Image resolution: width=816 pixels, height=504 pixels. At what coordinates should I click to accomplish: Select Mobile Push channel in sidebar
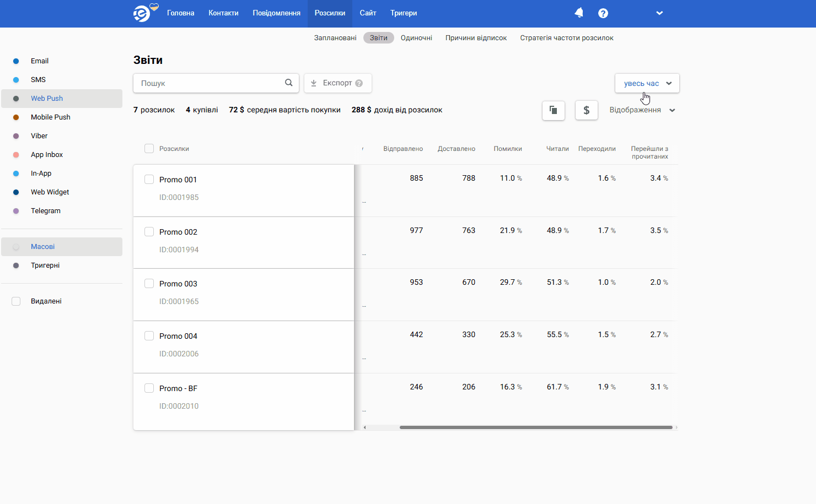click(51, 117)
